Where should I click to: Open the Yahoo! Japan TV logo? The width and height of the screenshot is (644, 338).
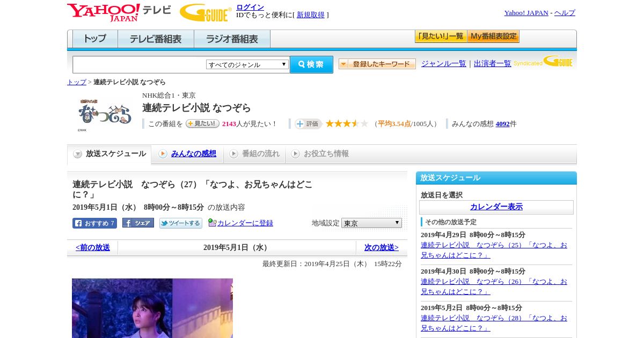(x=119, y=12)
